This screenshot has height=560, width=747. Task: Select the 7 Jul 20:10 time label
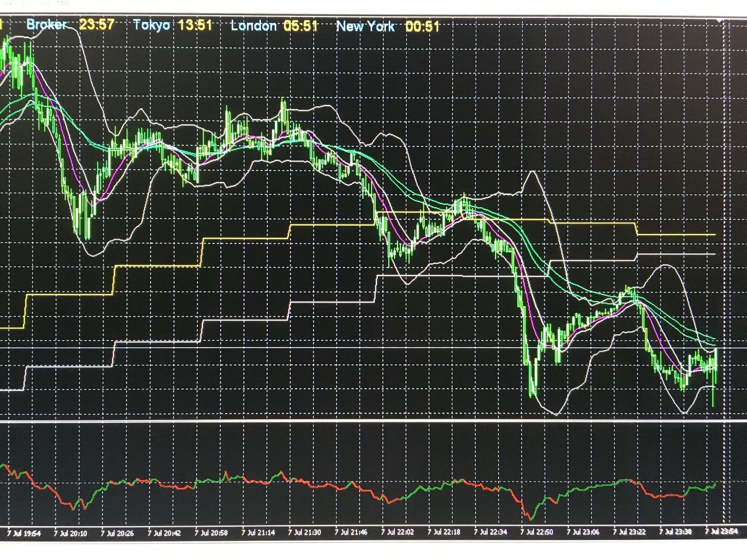click(x=70, y=533)
